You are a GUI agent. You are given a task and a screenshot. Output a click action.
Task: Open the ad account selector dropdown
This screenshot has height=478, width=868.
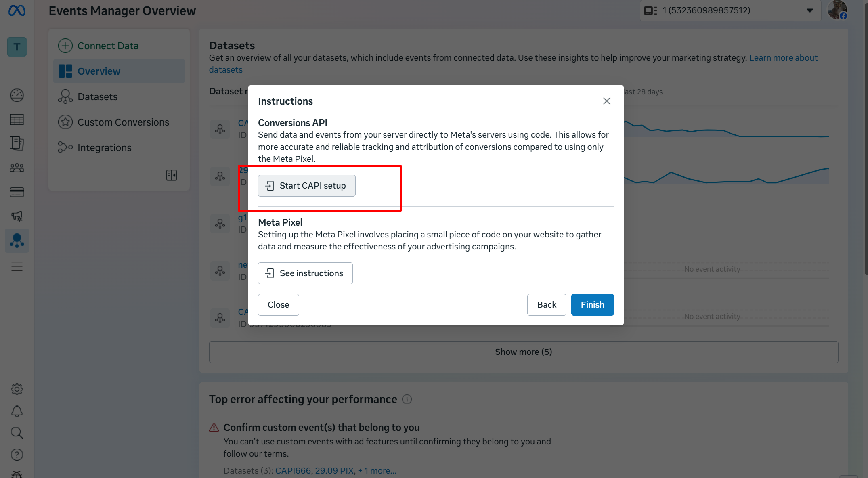[730, 10]
